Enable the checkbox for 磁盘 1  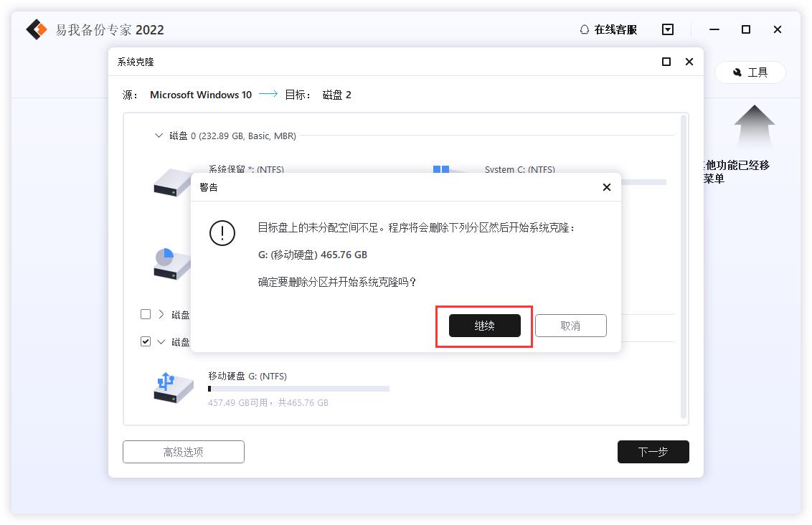click(x=146, y=314)
